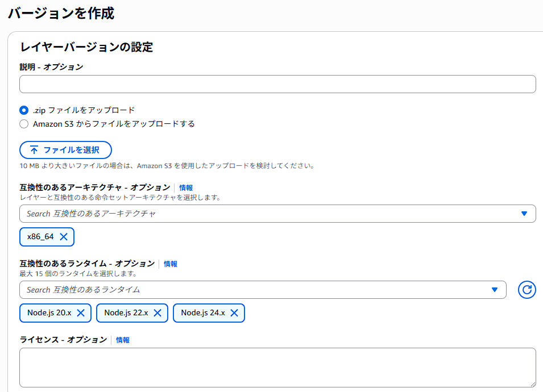Remove Node.js 20.x with its X icon
This screenshot has height=392, width=543.
pyautogui.click(x=81, y=312)
